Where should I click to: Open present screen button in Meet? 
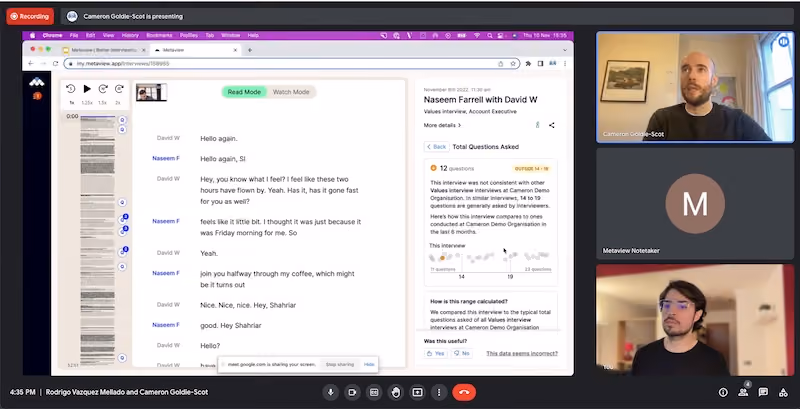(417, 392)
